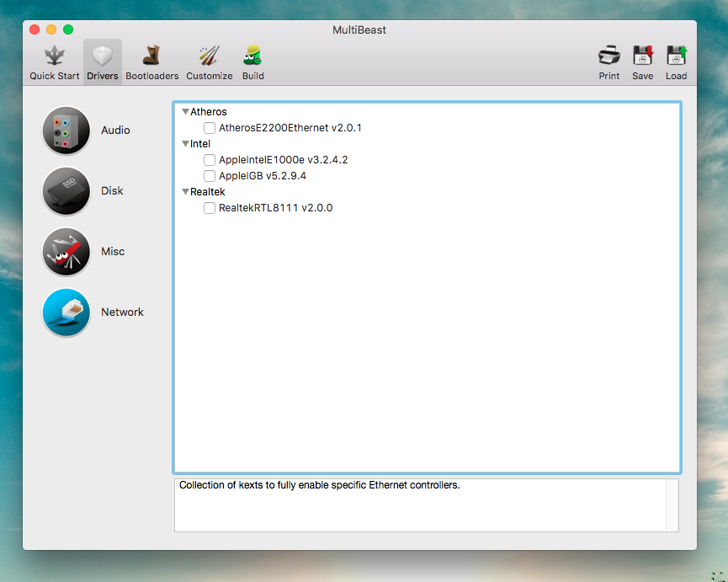
Task: Select the Audio speaker icon
Action: 66,131
